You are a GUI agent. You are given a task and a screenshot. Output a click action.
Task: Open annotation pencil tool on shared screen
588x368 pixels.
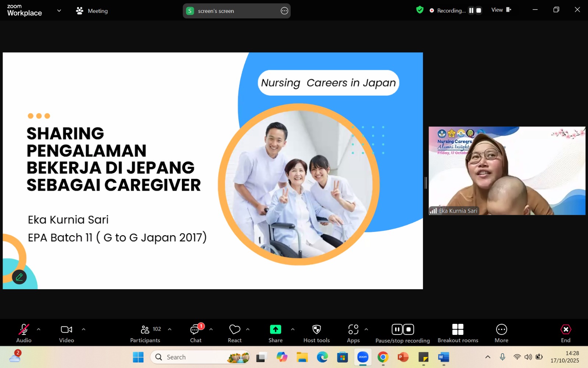tap(19, 277)
